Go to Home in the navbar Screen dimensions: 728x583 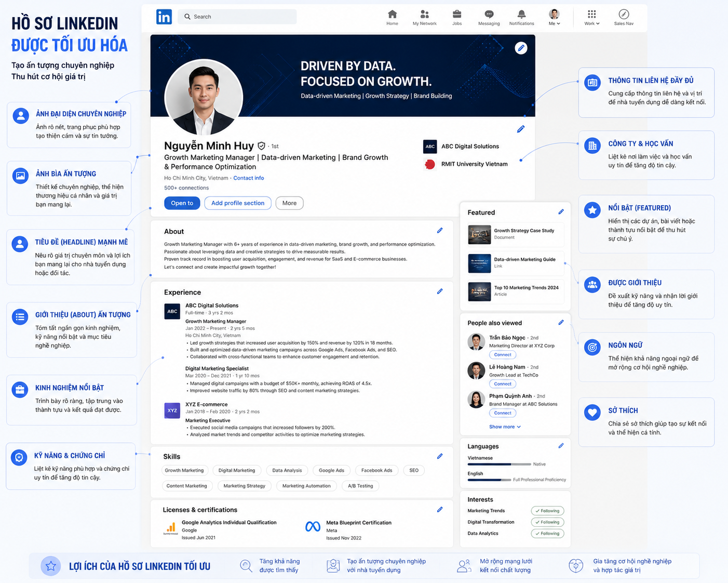point(392,17)
